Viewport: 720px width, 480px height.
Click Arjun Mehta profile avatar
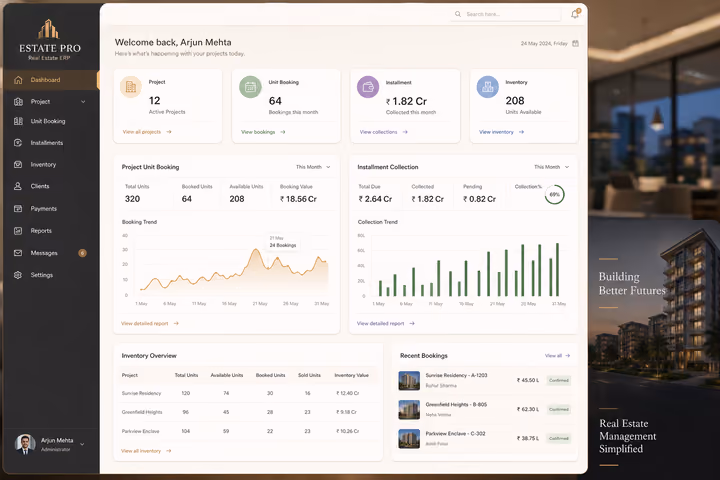pyautogui.click(x=25, y=444)
